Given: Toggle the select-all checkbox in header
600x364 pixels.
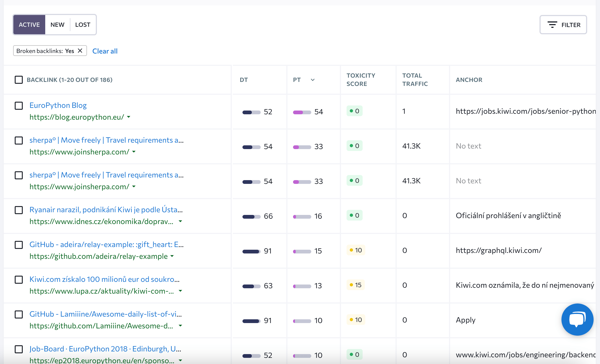Looking at the screenshot, I should [19, 80].
